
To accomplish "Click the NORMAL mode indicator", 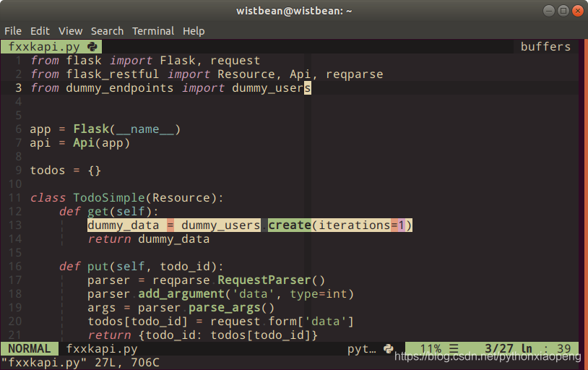I will click(29, 348).
